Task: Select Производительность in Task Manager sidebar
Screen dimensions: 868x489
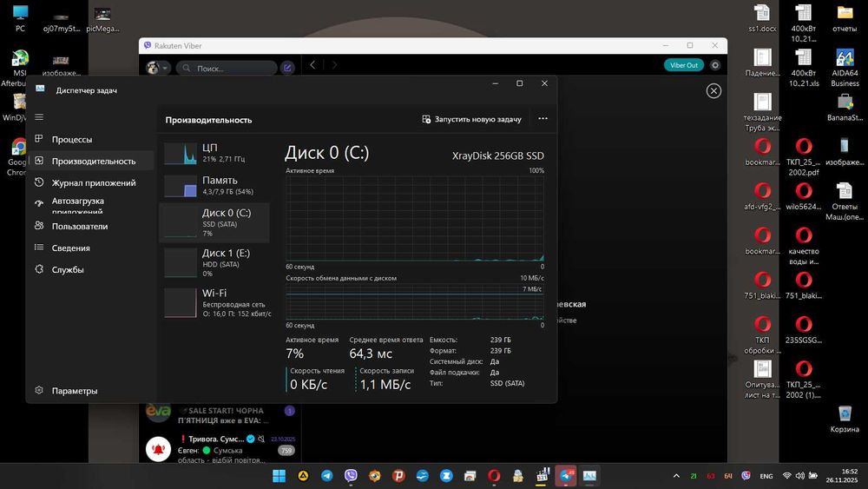Action: coord(91,162)
